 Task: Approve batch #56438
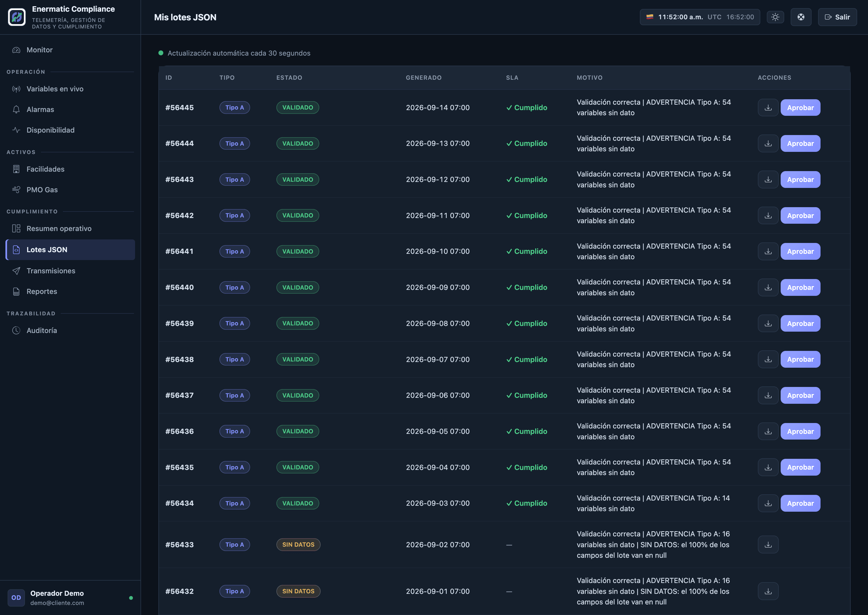800,359
